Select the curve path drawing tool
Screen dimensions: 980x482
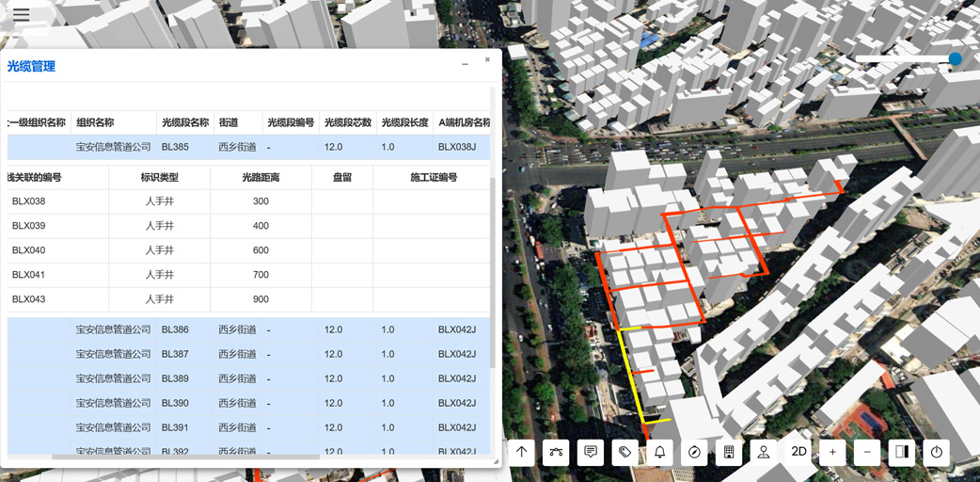556,452
